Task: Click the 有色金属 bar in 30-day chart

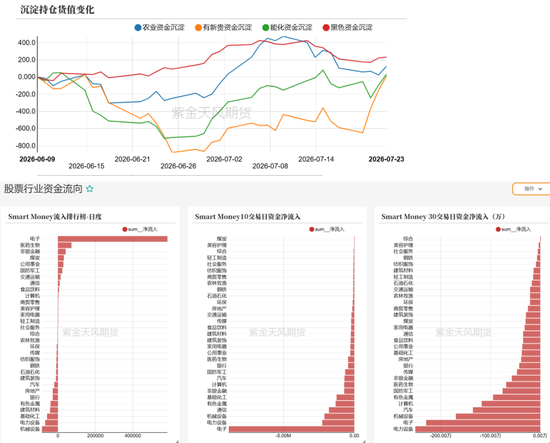Action: 517,397
